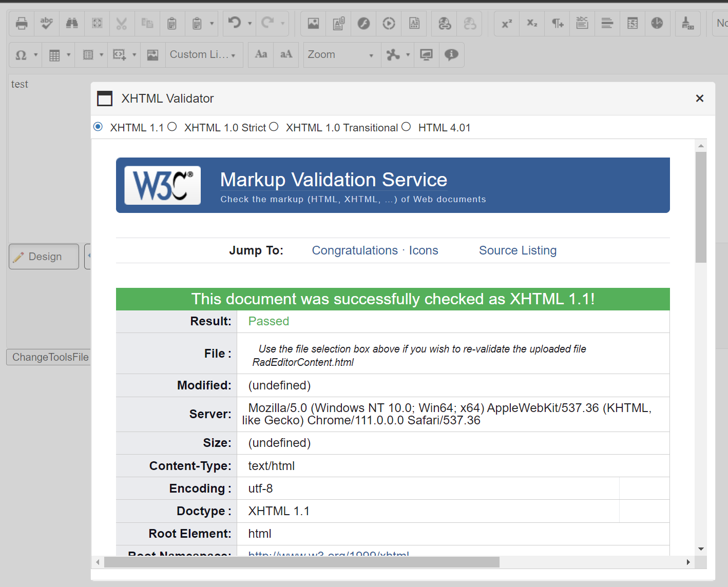Open the Image Map editor tool
Image resolution: width=728 pixels, height=587 pixels.
pyautogui.click(x=152, y=55)
